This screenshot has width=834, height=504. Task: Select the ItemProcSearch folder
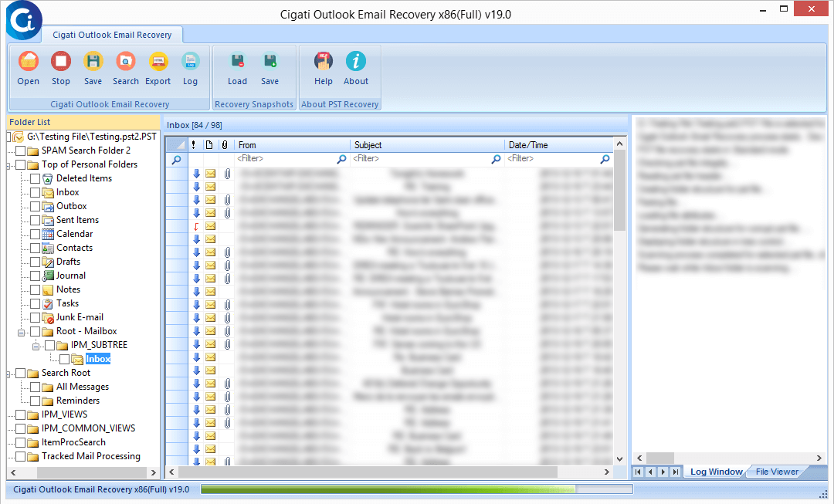[x=73, y=442]
